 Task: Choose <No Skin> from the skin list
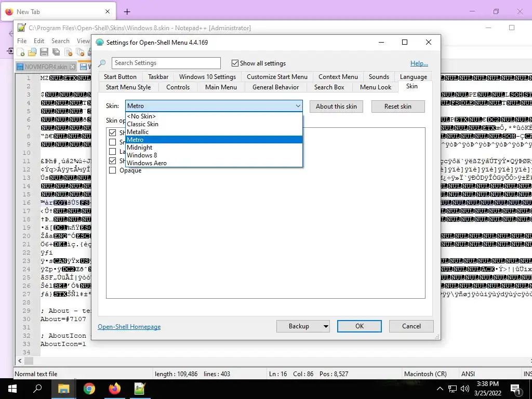tap(214, 116)
